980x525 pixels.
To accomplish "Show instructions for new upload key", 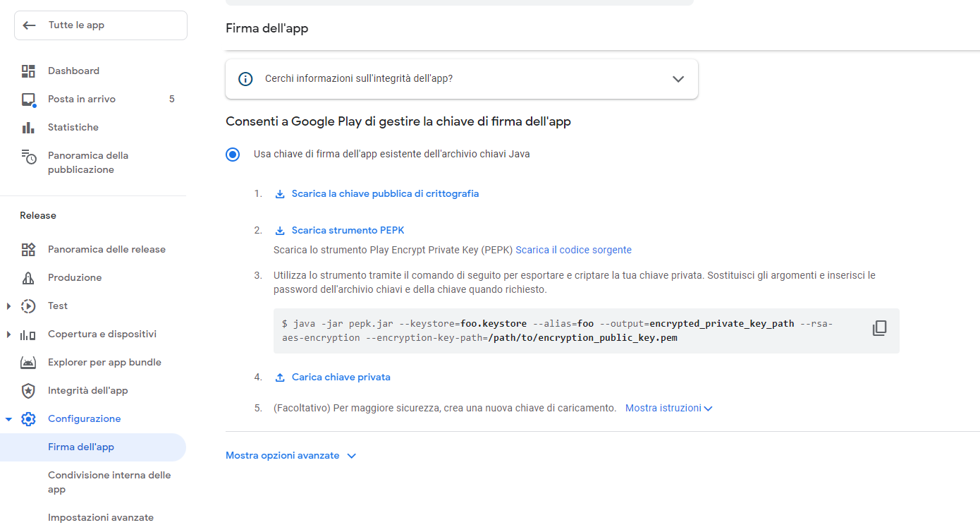I will coord(668,409).
